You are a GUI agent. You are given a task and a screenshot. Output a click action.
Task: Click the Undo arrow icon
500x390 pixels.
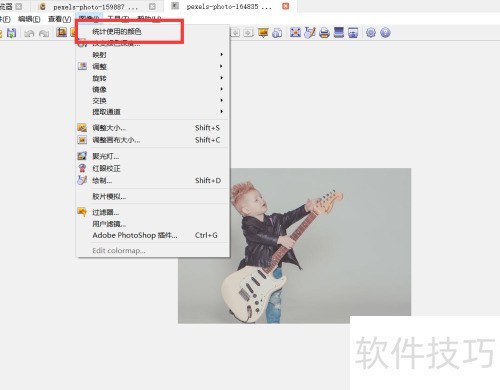pos(29,33)
